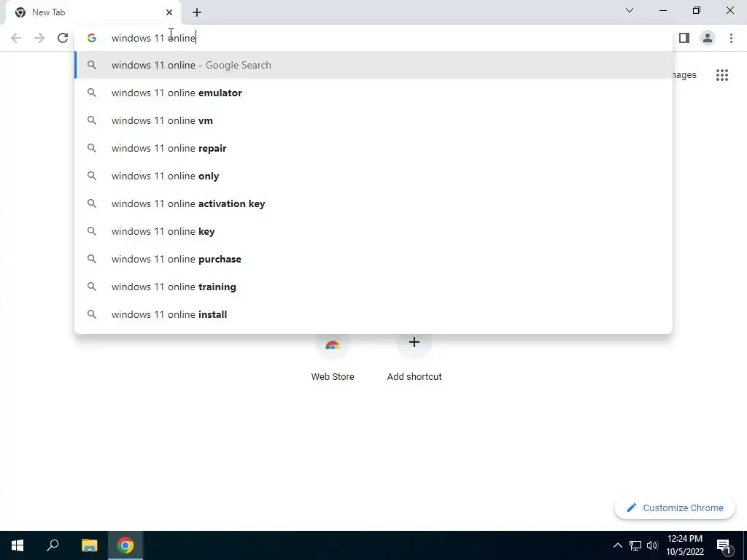
Task: Click search icon beside install suggestion
Action: click(x=91, y=314)
